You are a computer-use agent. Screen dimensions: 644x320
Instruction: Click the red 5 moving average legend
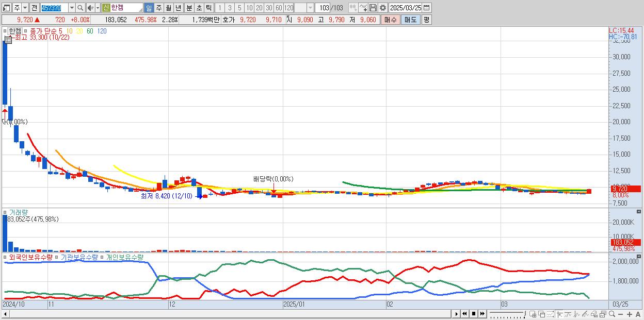coord(61,31)
